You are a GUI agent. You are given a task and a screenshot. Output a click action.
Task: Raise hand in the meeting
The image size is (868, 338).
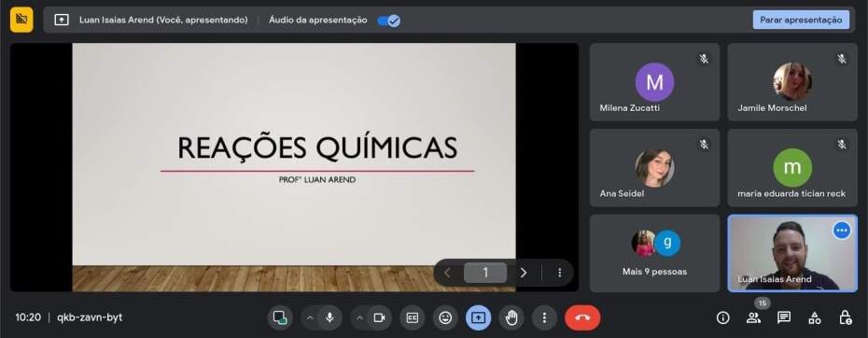click(511, 317)
